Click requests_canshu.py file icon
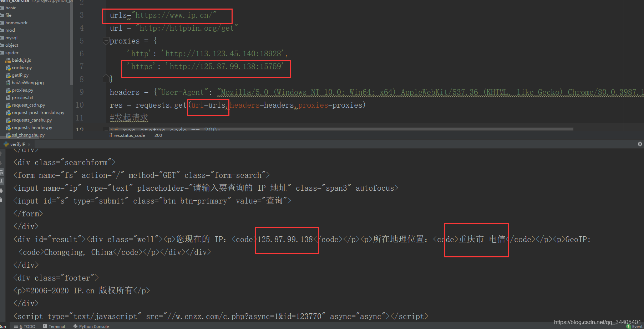Screen dimensions: 644x329 pyautogui.click(x=8, y=120)
